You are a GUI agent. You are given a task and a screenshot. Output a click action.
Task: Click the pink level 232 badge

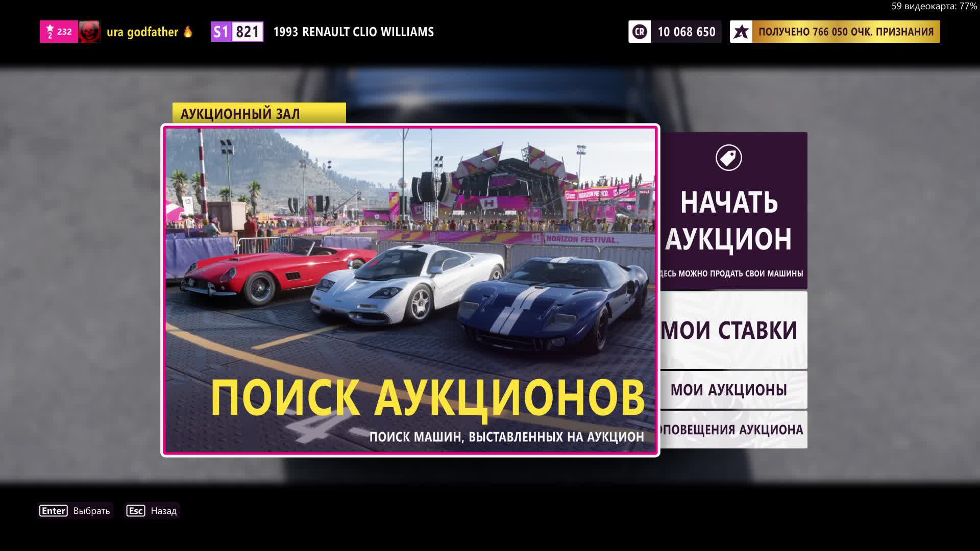[59, 32]
